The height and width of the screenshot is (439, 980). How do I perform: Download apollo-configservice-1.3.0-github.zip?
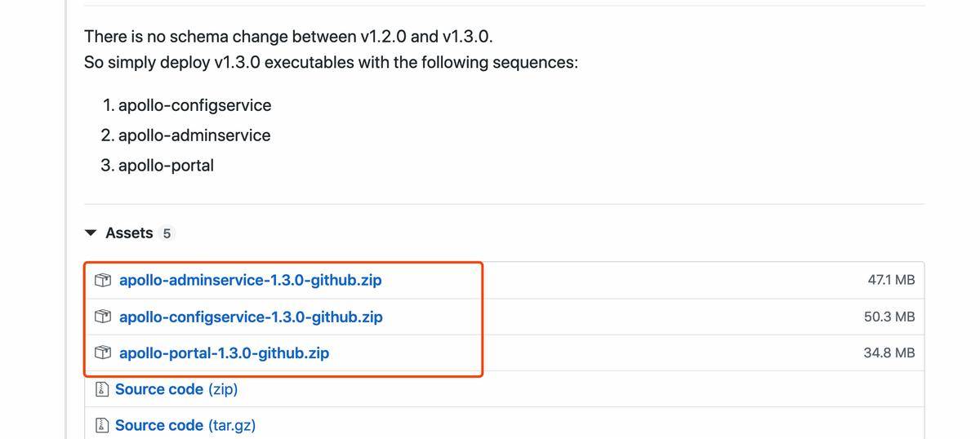251,317
